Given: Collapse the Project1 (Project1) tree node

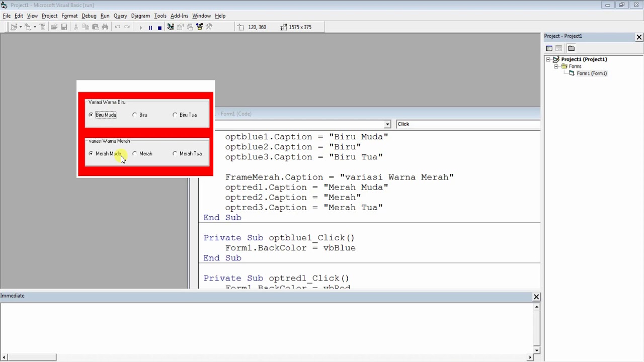Looking at the screenshot, I should click(548, 59).
